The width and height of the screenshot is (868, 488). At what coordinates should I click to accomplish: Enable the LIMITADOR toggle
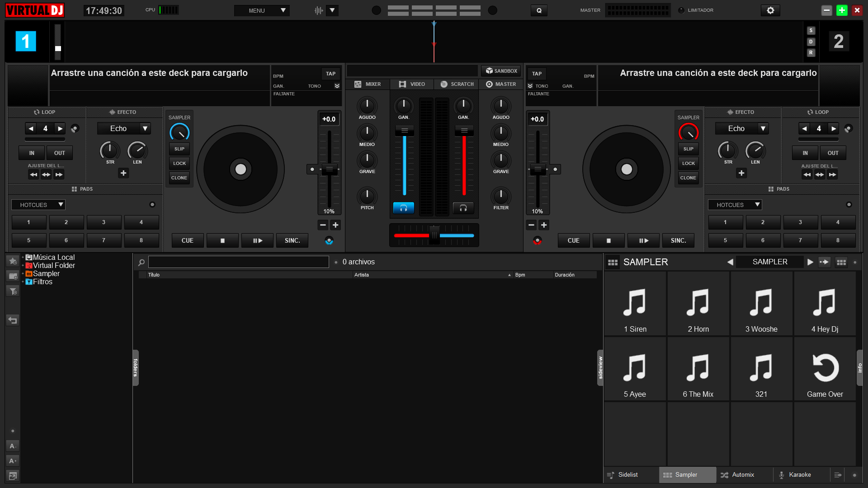(681, 10)
